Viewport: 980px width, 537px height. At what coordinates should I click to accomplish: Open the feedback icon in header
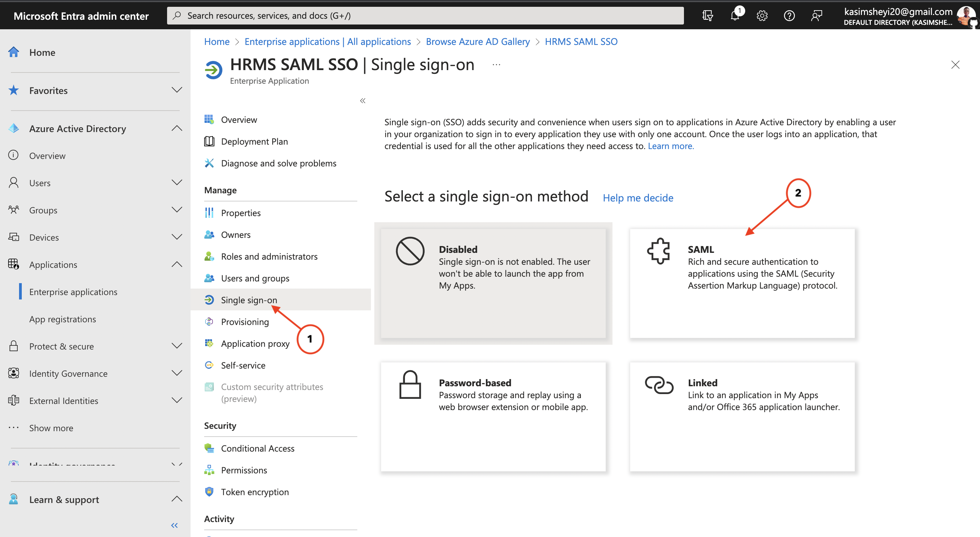click(816, 16)
